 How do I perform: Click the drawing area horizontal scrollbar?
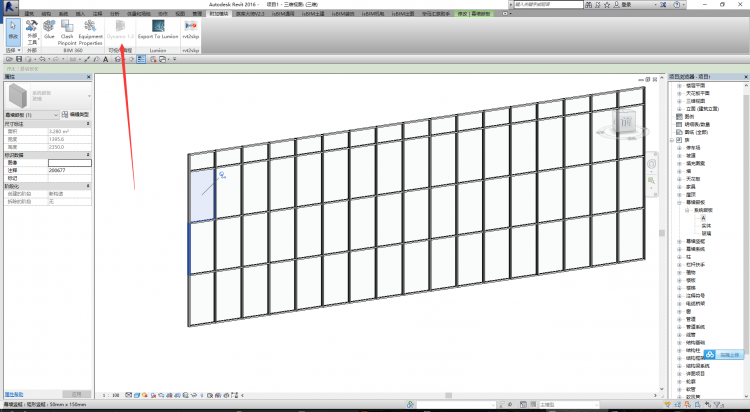[449, 395]
